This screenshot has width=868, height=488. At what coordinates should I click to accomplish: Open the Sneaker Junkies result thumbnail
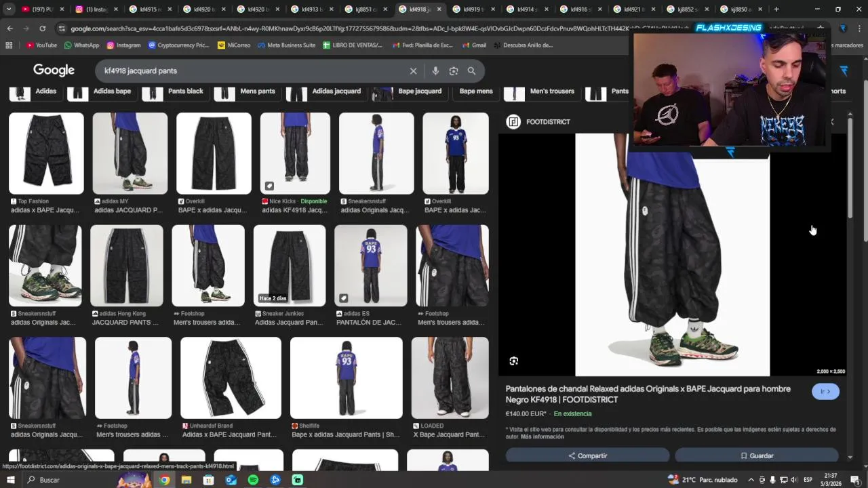[x=290, y=266]
